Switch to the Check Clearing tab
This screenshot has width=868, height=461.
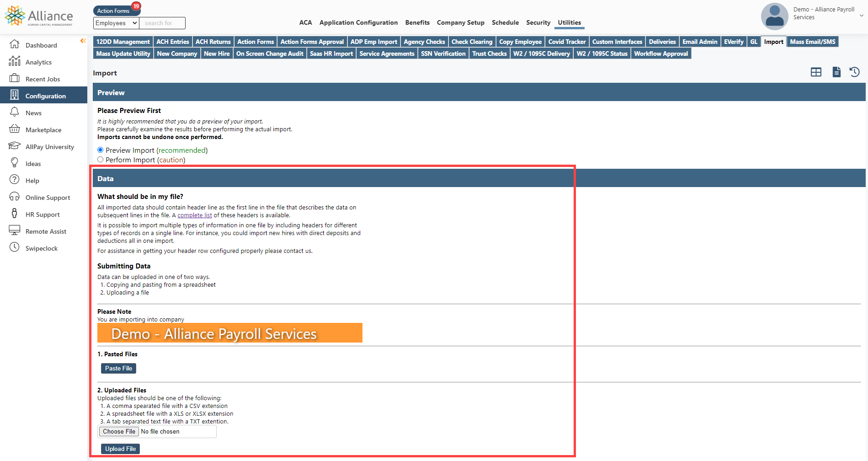(x=472, y=42)
